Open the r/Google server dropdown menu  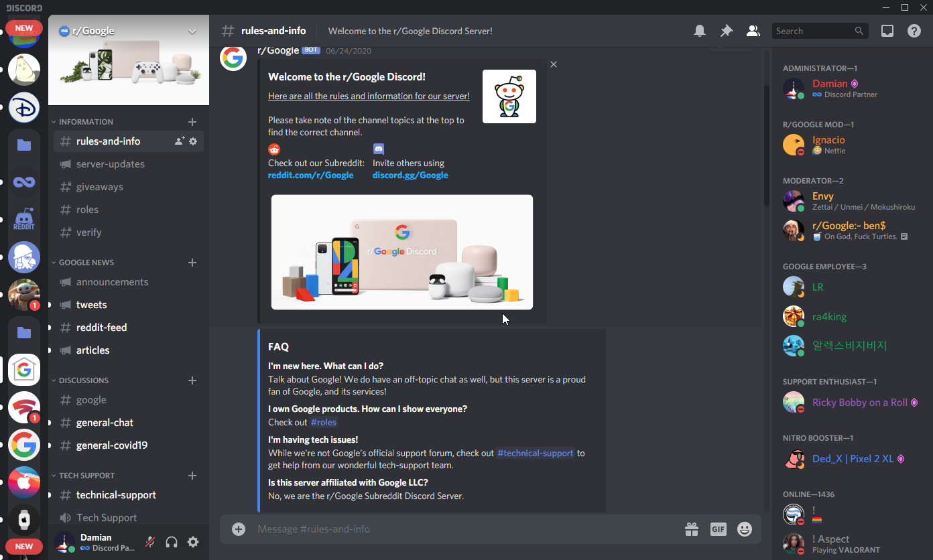point(192,31)
